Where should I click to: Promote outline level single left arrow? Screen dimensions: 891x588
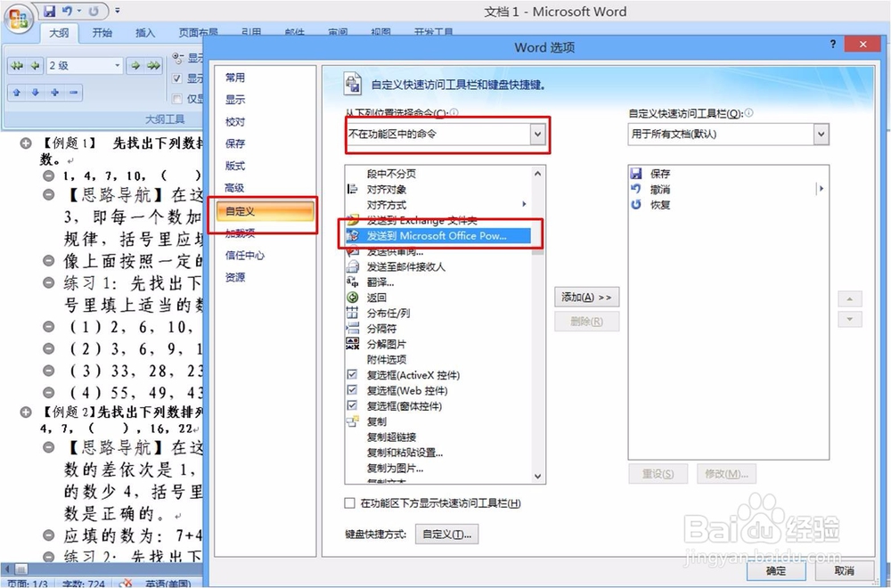click(36, 66)
